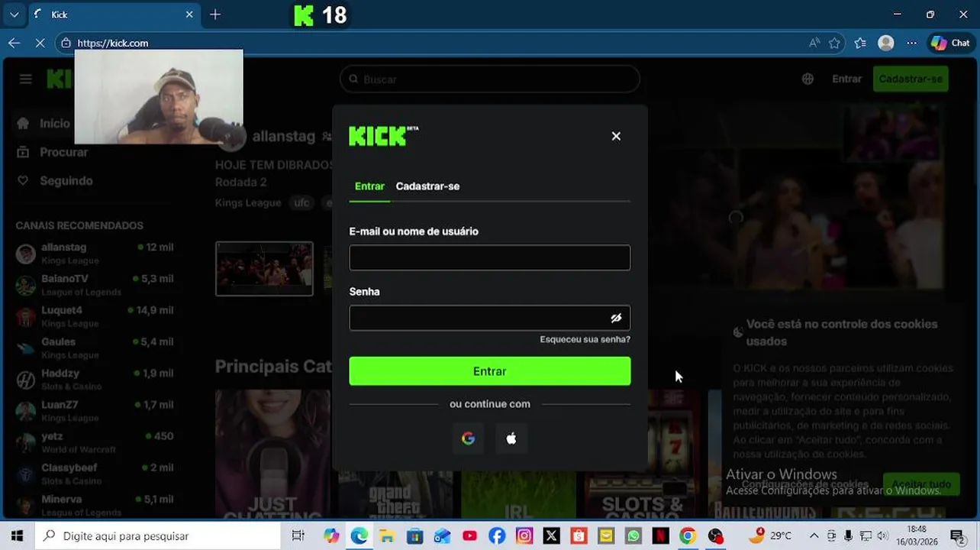Viewport: 980px width, 550px height.
Task: Click the Cadastrar-se header button
Action: tap(911, 79)
